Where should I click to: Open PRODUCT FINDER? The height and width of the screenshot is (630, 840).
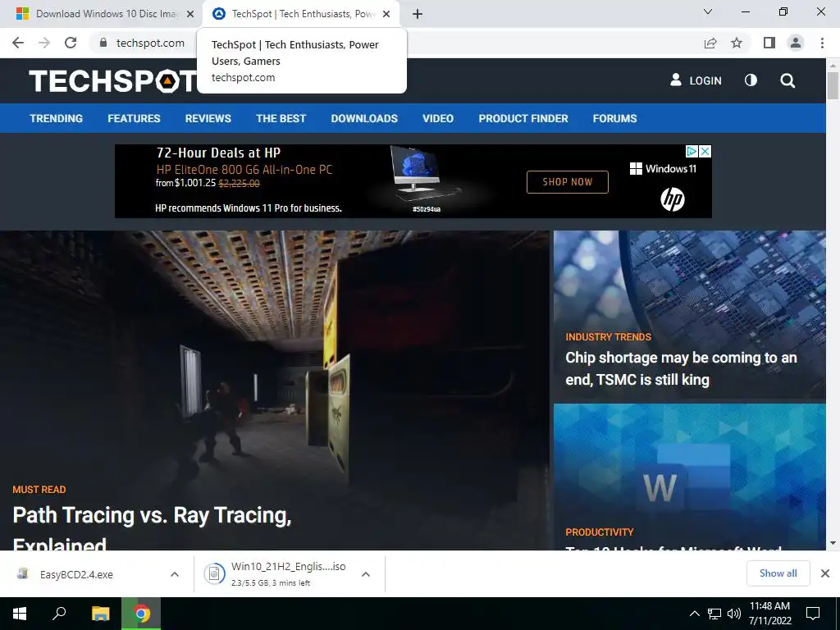[x=523, y=118]
